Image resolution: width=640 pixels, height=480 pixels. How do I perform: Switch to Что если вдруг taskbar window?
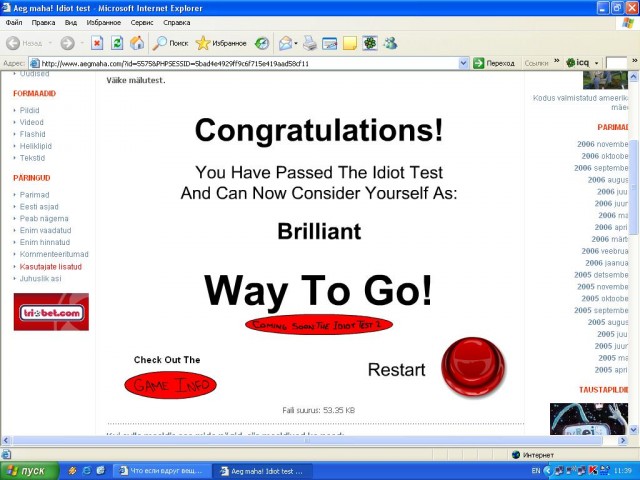162,471
